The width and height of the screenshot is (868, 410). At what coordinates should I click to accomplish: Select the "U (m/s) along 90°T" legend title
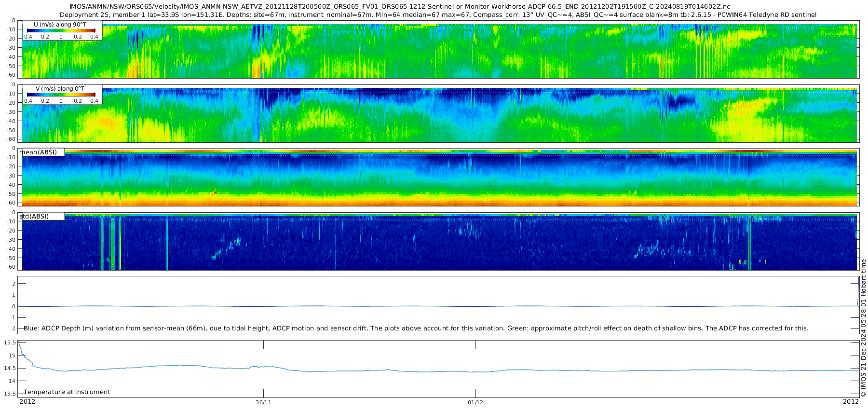tap(60, 24)
